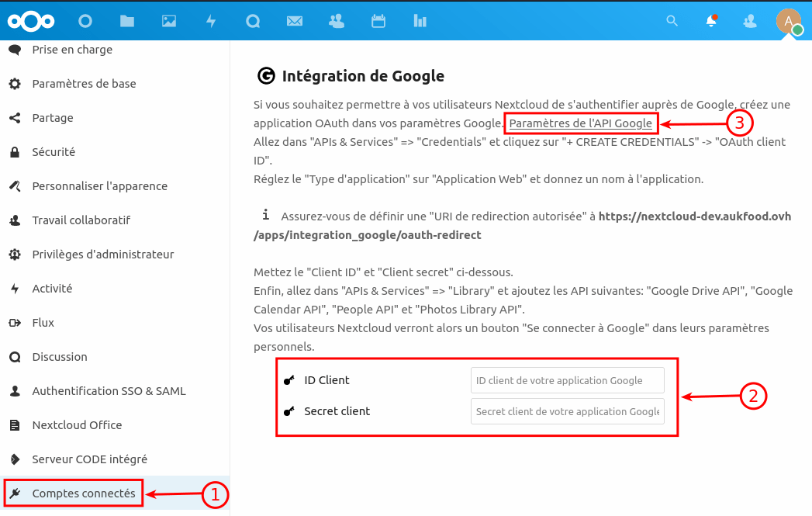Click the key icon beside ID Client

click(289, 380)
